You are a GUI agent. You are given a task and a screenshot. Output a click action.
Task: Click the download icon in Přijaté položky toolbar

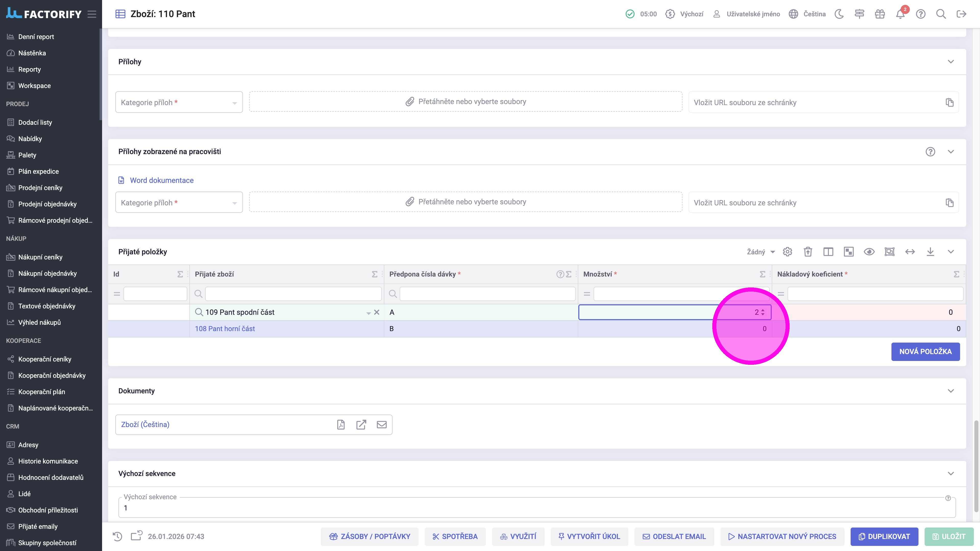930,252
